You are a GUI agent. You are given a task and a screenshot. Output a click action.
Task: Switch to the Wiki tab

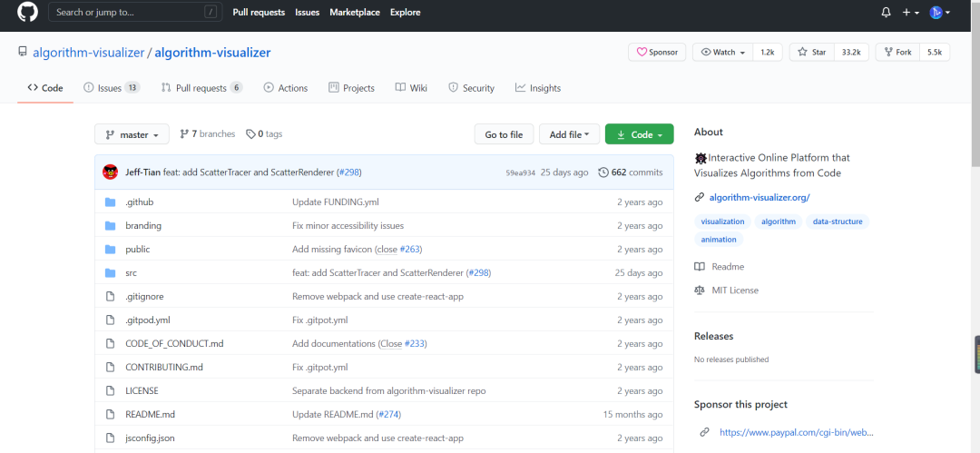[411, 88]
